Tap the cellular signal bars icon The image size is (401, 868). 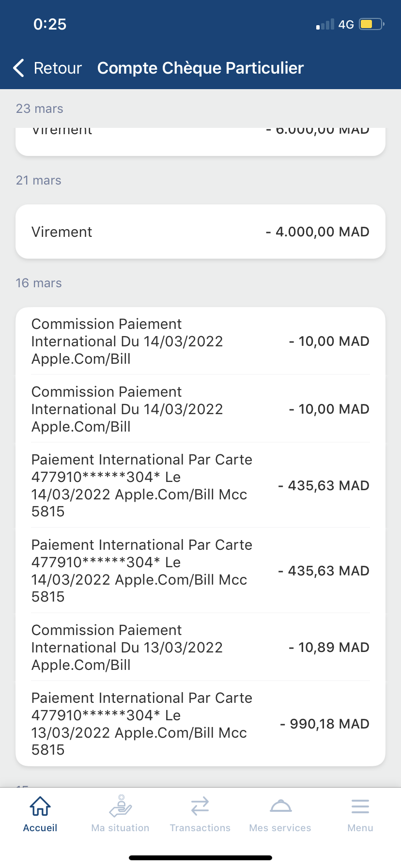pyautogui.click(x=325, y=24)
